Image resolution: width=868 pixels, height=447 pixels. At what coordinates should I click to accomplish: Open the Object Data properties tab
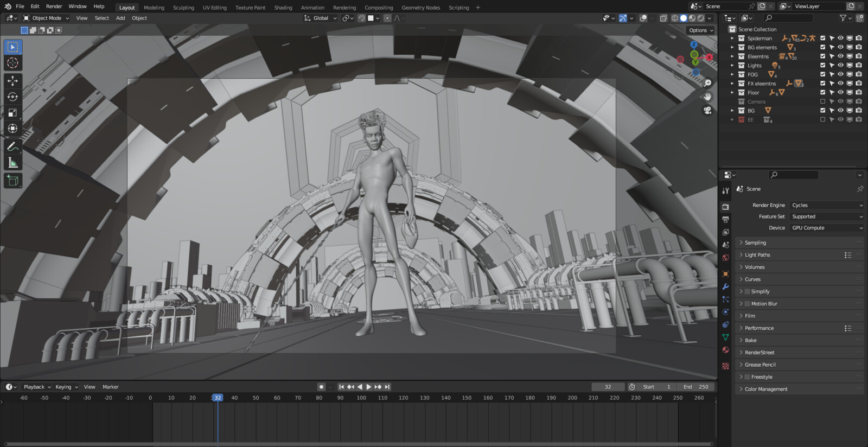pos(725,337)
